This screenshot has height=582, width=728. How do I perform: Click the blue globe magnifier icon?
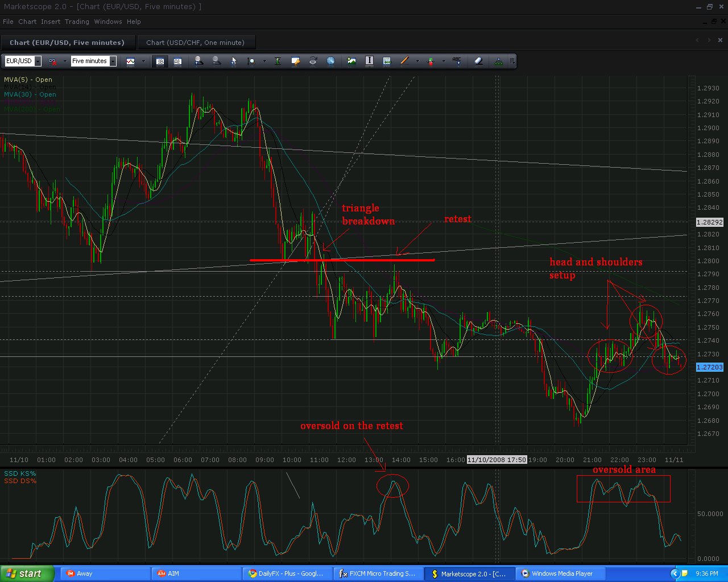click(x=330, y=61)
